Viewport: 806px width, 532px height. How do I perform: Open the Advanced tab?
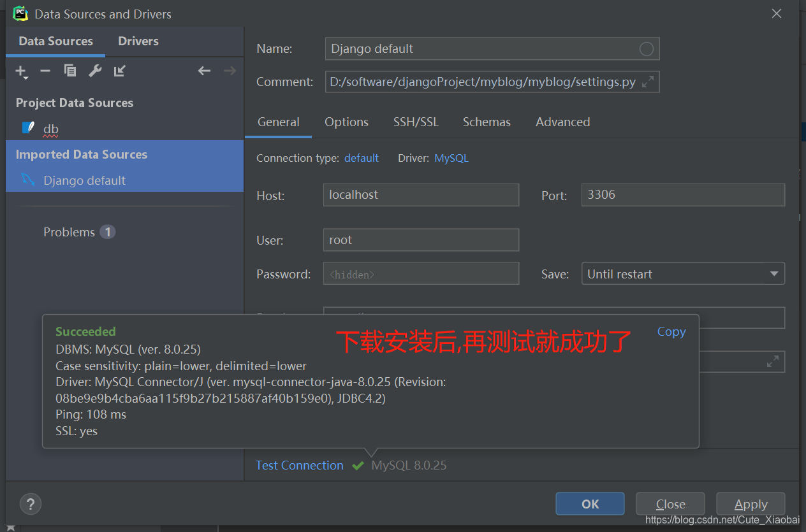coord(562,122)
